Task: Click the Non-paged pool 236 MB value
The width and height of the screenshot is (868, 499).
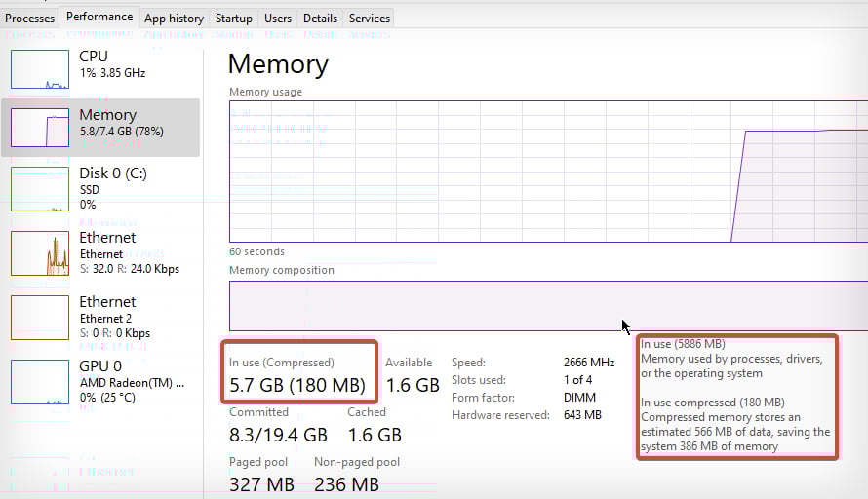Action: tap(347, 484)
